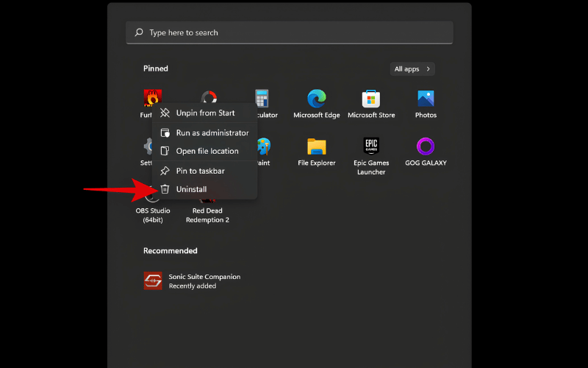The height and width of the screenshot is (368, 588).
Task: Choose Pin to taskbar option
Action: pyautogui.click(x=205, y=171)
